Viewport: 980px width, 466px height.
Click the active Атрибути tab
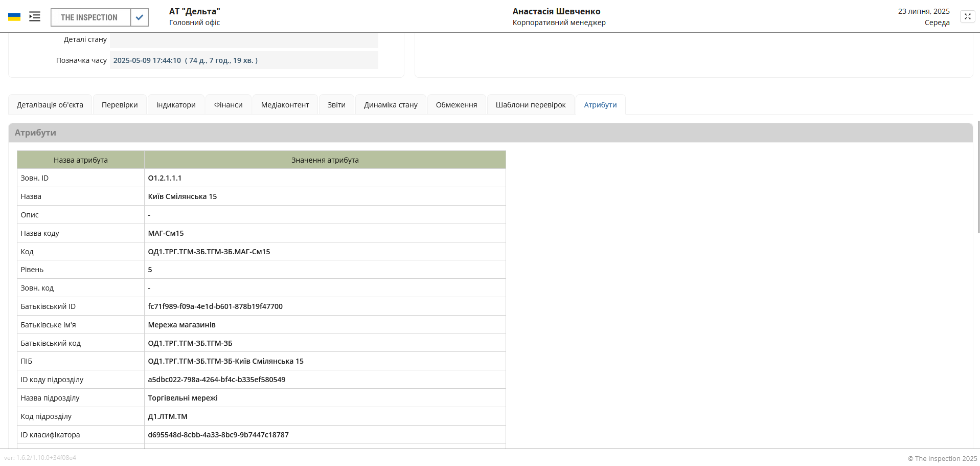(600, 105)
